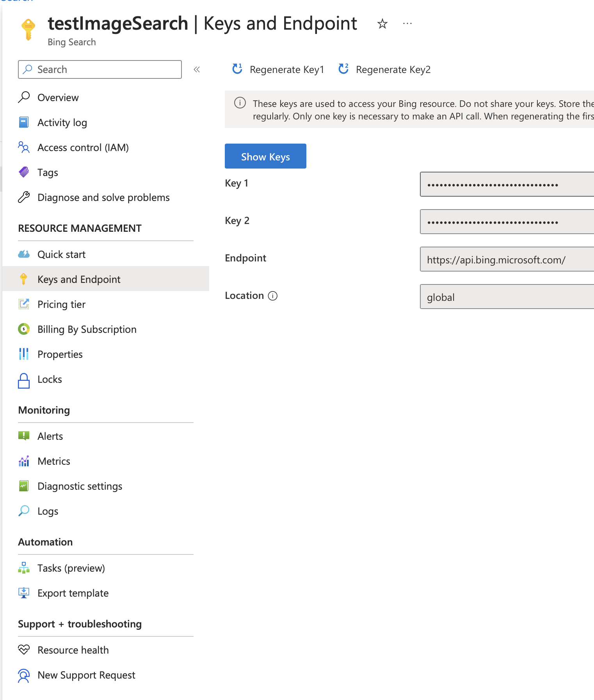
Task: Click the Logs magnifier icon
Action: (24, 511)
